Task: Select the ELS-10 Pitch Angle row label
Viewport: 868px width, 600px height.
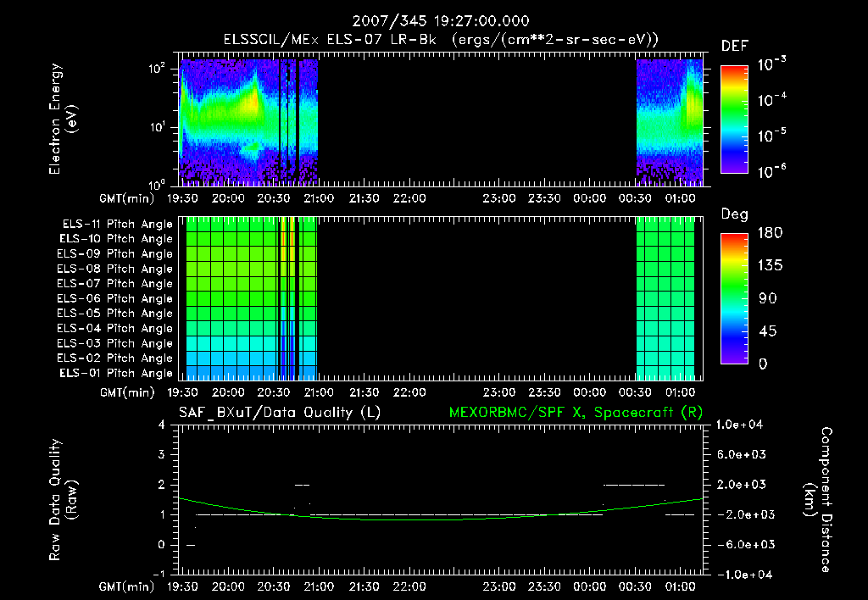Action: [116, 239]
